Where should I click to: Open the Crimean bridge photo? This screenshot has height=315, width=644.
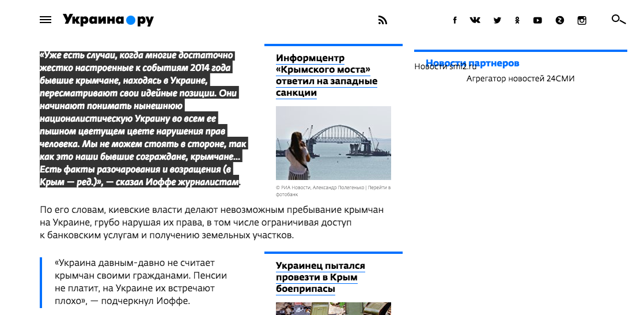pos(334,143)
